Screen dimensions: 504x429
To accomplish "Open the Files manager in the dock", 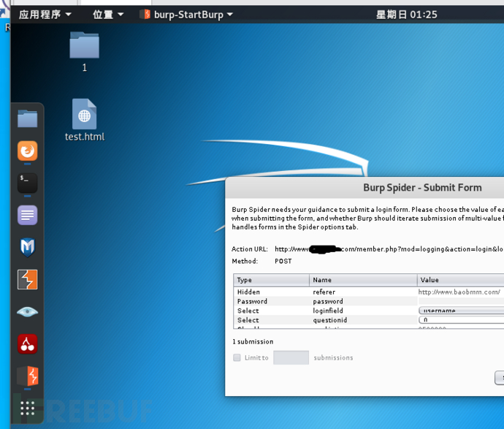I will coord(28,118).
